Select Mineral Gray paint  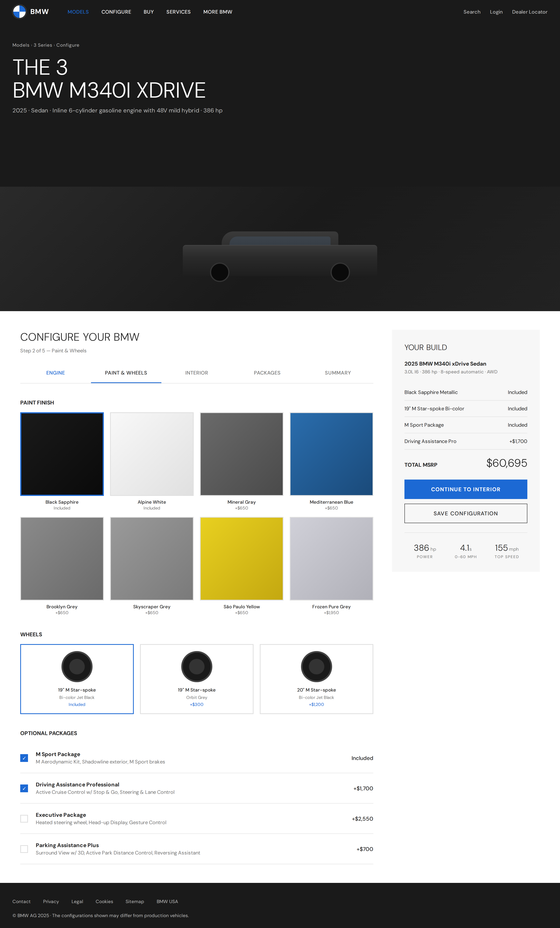click(241, 454)
